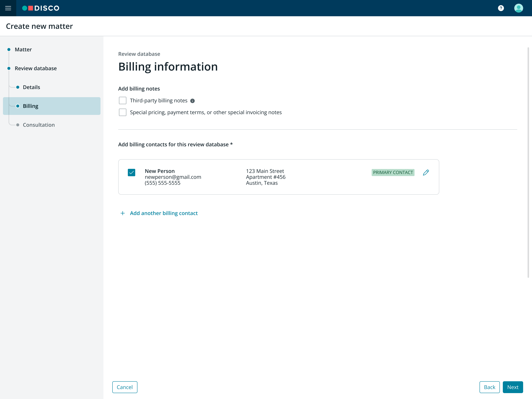Screen dimensions: 532x399
Task: Click the PRIMARY CONTACT badge
Action: coord(393,173)
